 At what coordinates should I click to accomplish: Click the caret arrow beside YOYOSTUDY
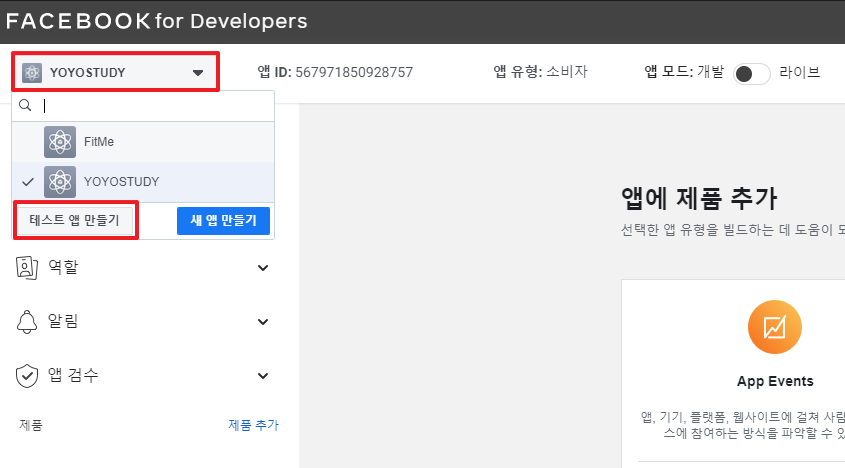pyautogui.click(x=198, y=72)
